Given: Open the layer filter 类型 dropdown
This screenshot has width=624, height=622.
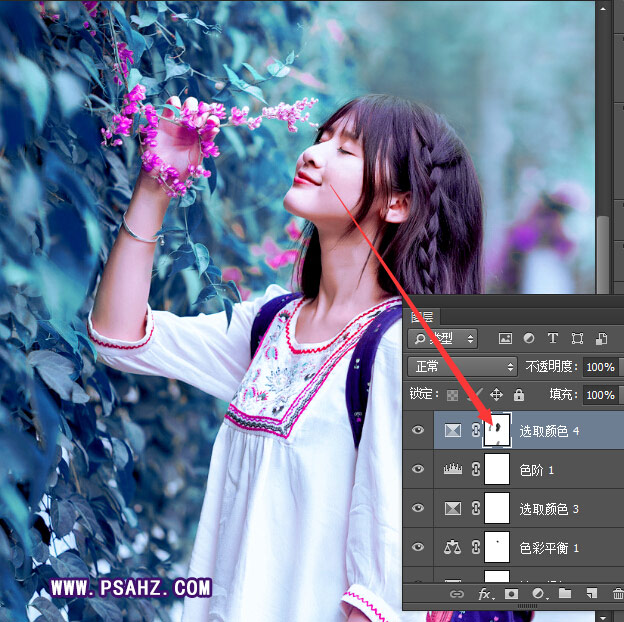Looking at the screenshot, I should pyautogui.click(x=444, y=339).
